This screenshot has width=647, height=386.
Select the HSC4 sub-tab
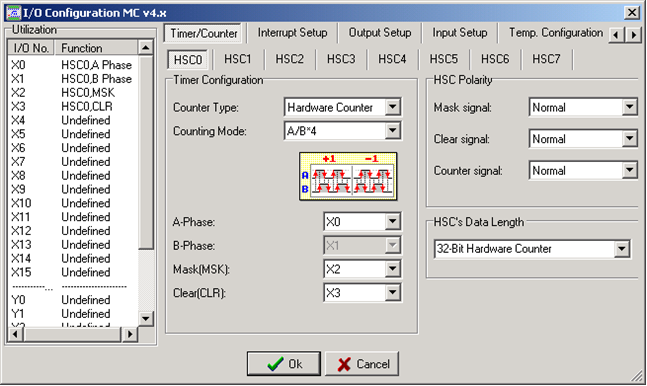392,59
